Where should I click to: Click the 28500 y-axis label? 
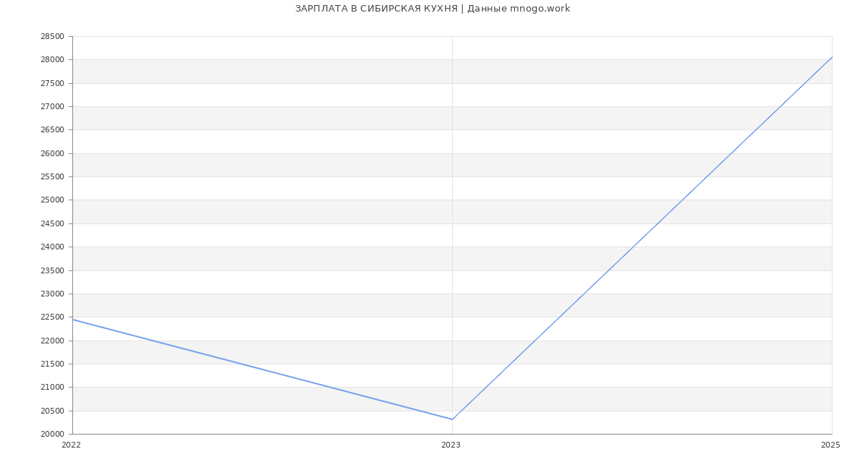click(52, 37)
